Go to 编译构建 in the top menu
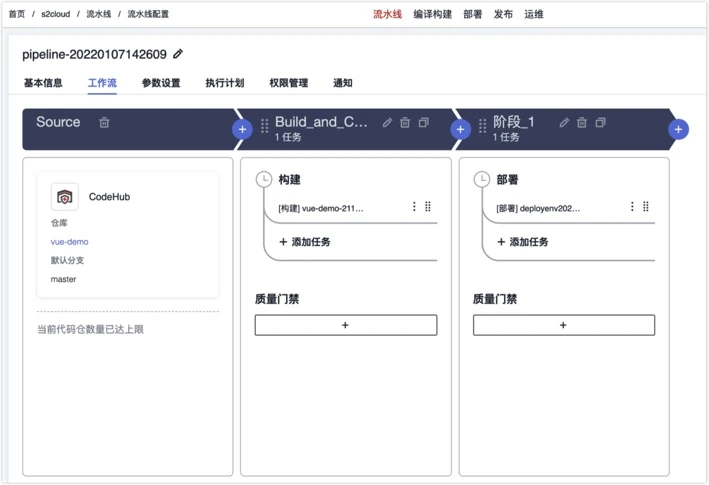This screenshot has height=485, width=709. click(x=433, y=14)
